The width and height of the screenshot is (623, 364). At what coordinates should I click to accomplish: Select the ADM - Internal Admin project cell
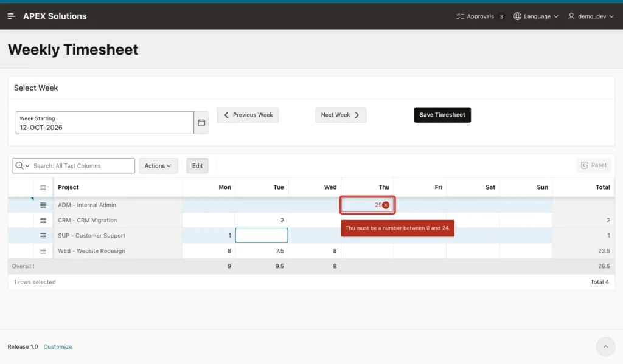point(117,205)
